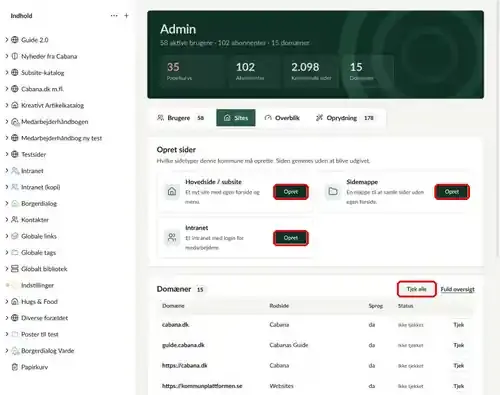Open the Fuld oversigt link
This screenshot has width=500, height=395.
click(457, 289)
